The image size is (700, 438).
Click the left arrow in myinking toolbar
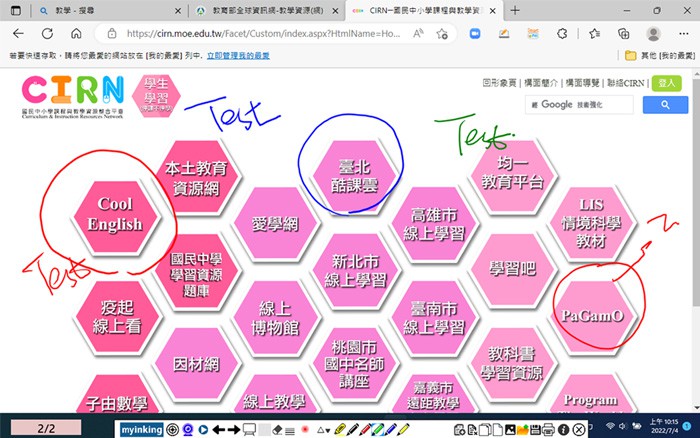point(219,429)
